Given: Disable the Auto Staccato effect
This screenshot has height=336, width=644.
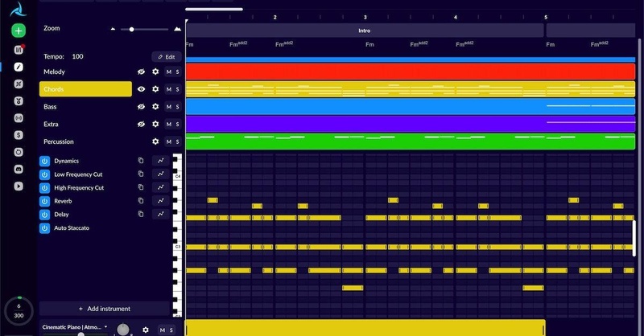Looking at the screenshot, I should tap(45, 228).
